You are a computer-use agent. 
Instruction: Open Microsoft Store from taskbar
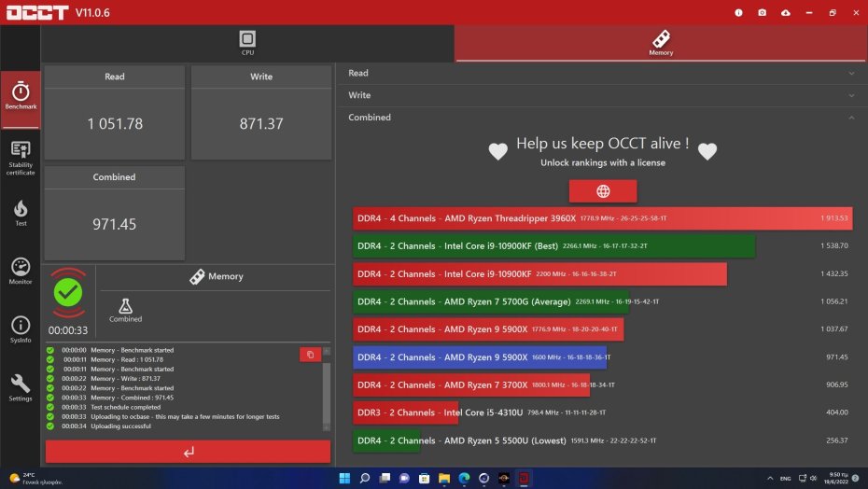click(424, 478)
